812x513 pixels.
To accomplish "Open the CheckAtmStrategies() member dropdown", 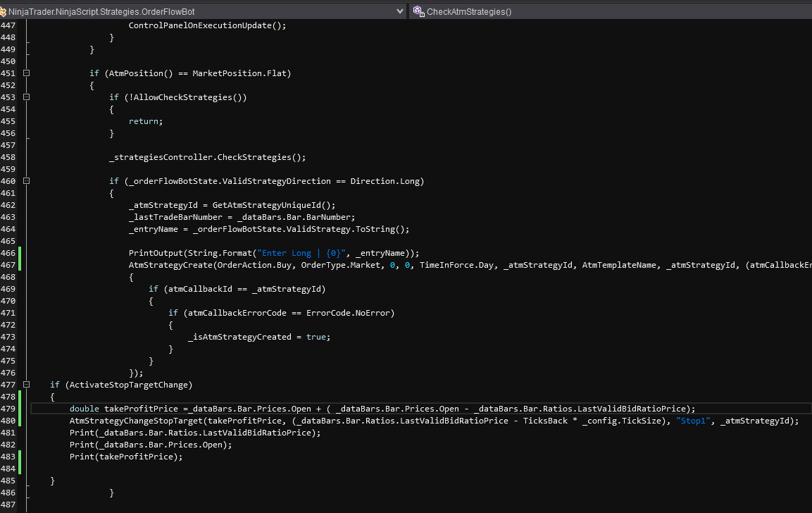I will coord(611,11).
